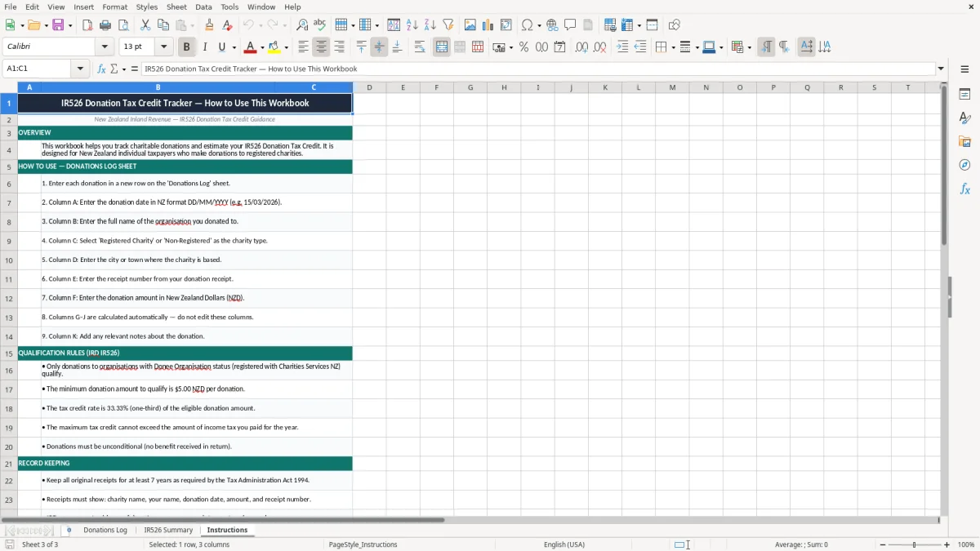
Task: Click the Function Wizard icon by formula bar
Action: pos(102,69)
